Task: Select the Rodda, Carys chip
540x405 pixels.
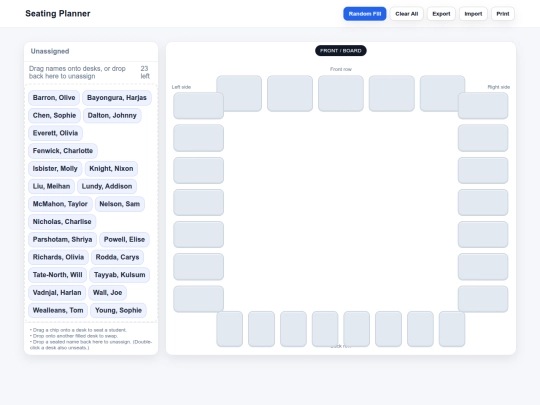Action: click(117, 257)
